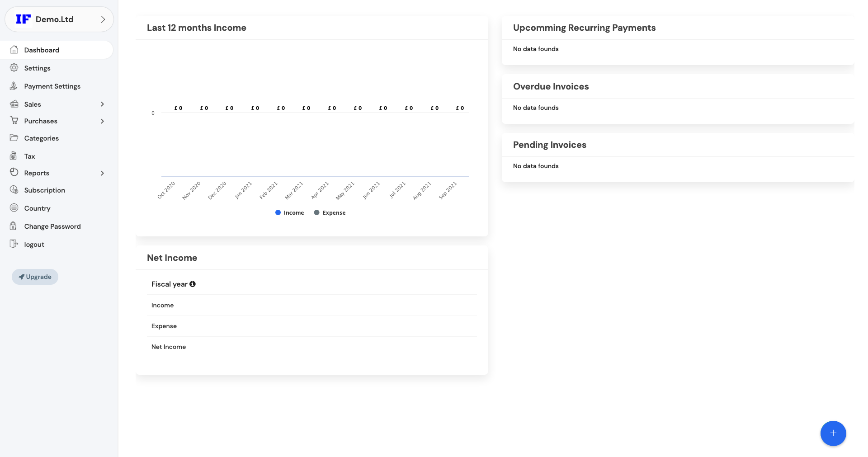The height and width of the screenshot is (457, 868).
Task: Open the Demo.Ltd company switcher chevron
Action: (x=103, y=19)
